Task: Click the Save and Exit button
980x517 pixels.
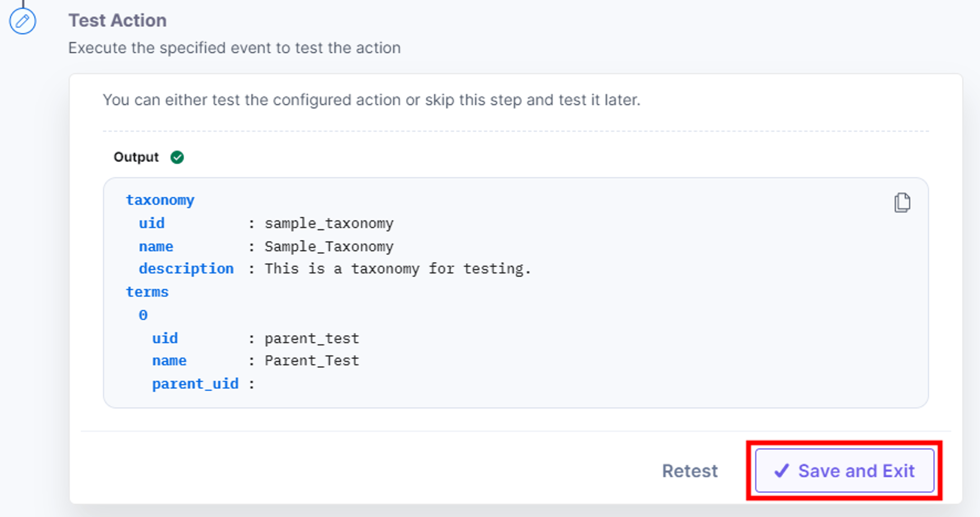Action: tap(844, 471)
